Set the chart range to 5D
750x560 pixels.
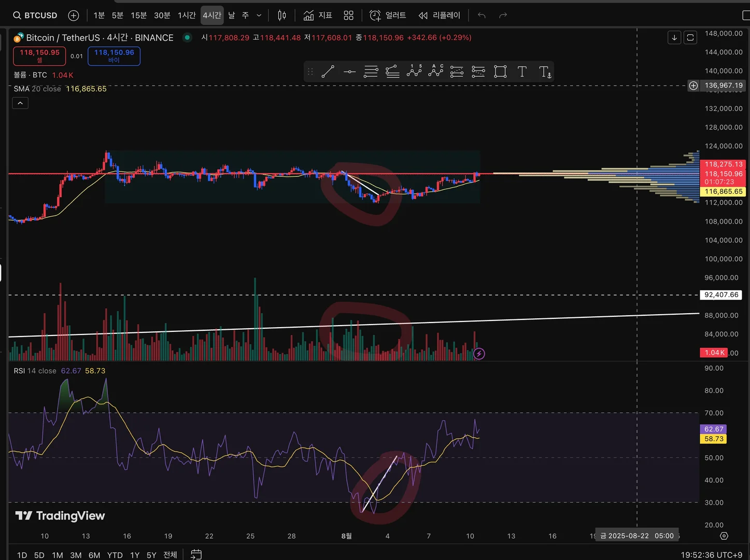(39, 555)
